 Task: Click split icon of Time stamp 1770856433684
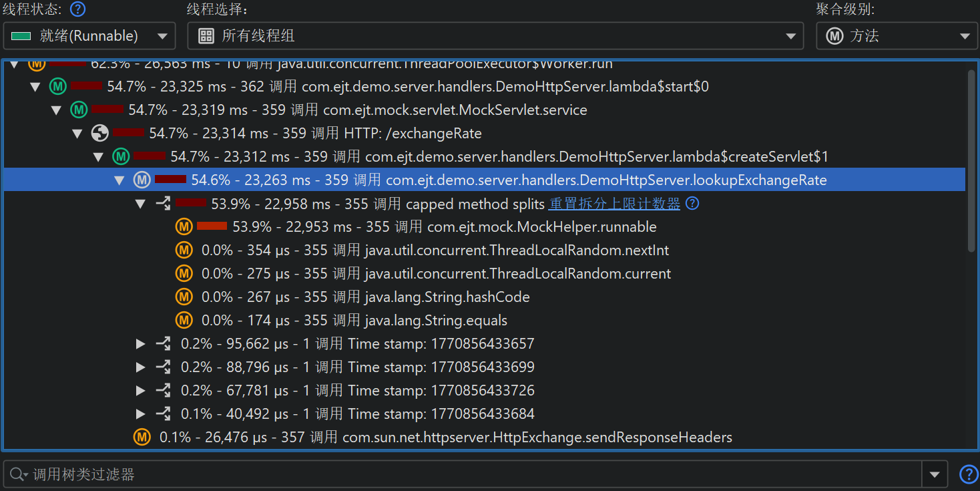click(x=163, y=414)
